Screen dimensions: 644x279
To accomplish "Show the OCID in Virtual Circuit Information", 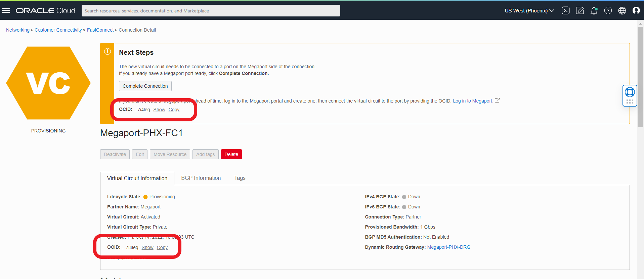I will (147, 247).
